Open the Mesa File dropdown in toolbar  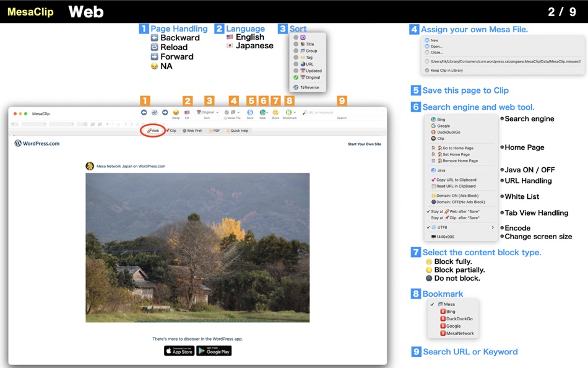click(232, 112)
